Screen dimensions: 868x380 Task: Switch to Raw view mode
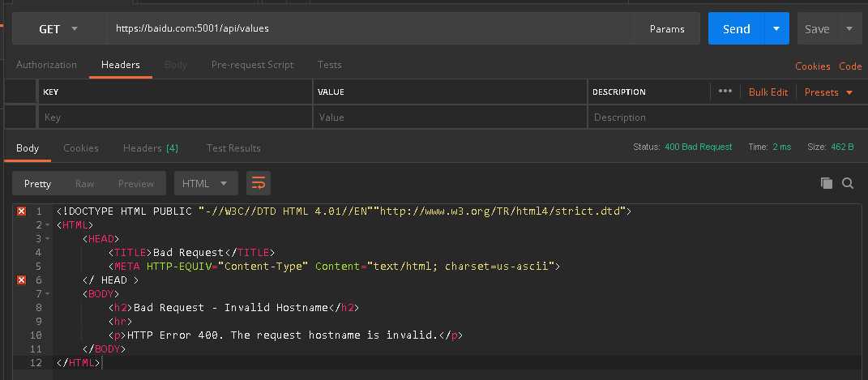point(85,184)
